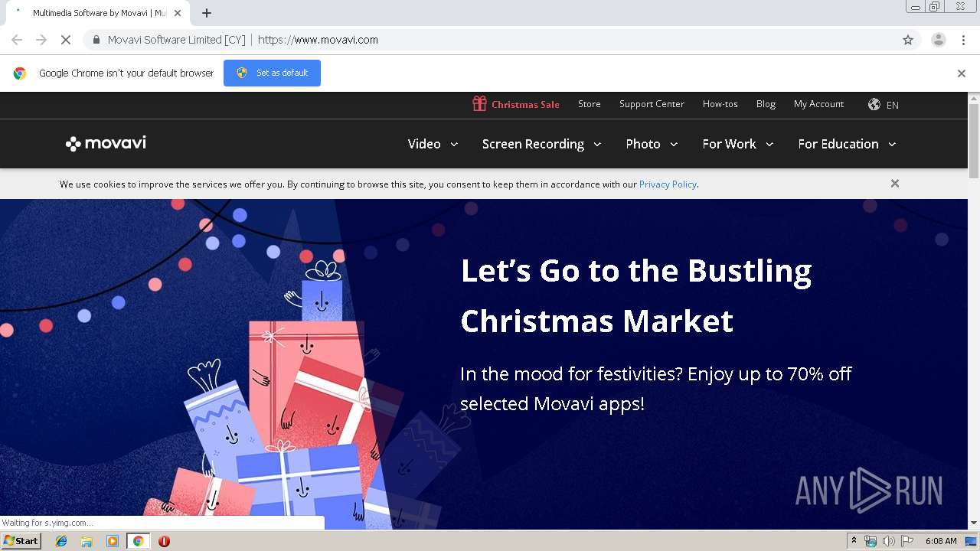Open the volume tray icon
The height and width of the screenshot is (551, 980).
888,541
